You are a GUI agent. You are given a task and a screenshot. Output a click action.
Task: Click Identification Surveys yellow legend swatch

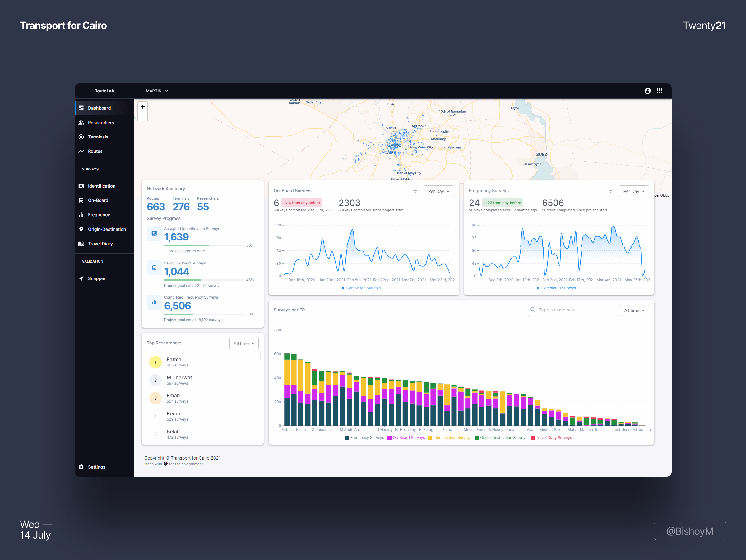[430, 438]
